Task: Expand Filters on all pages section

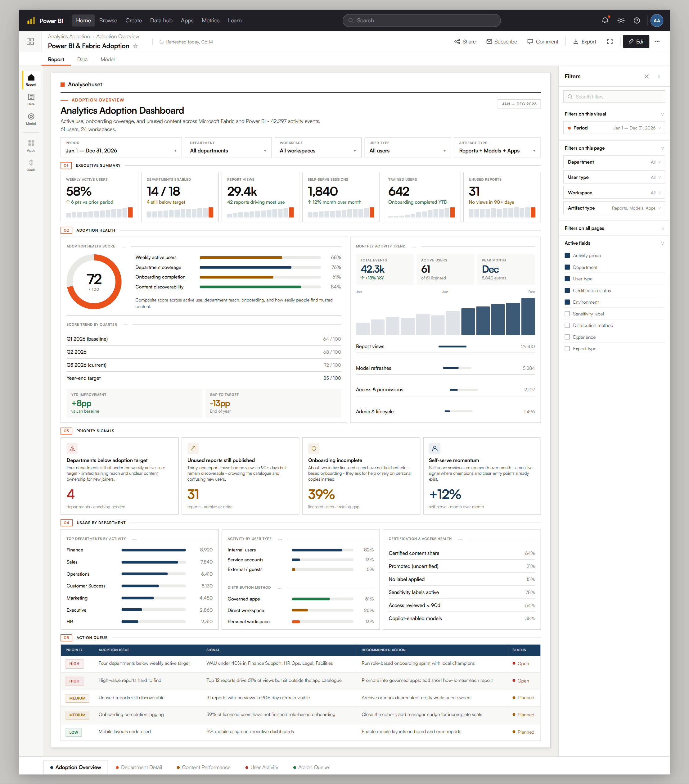Action: pos(614,228)
